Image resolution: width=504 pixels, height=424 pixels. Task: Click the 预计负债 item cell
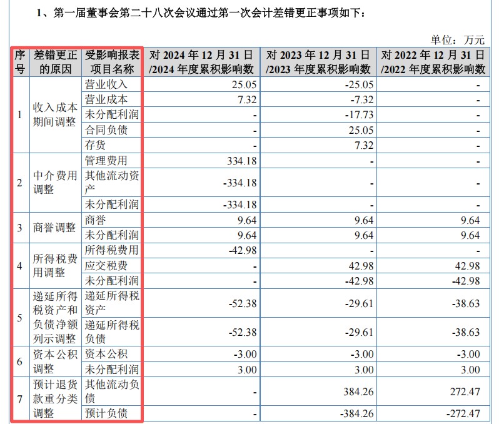[106, 413]
